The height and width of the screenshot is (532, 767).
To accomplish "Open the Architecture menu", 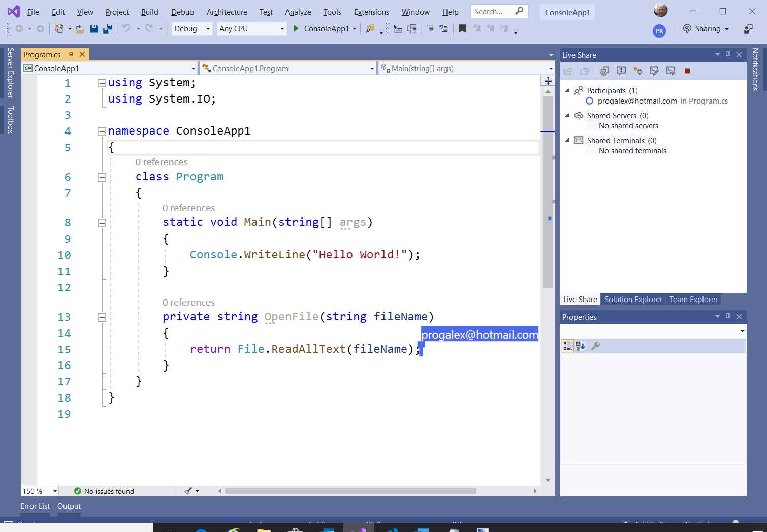I will (227, 12).
